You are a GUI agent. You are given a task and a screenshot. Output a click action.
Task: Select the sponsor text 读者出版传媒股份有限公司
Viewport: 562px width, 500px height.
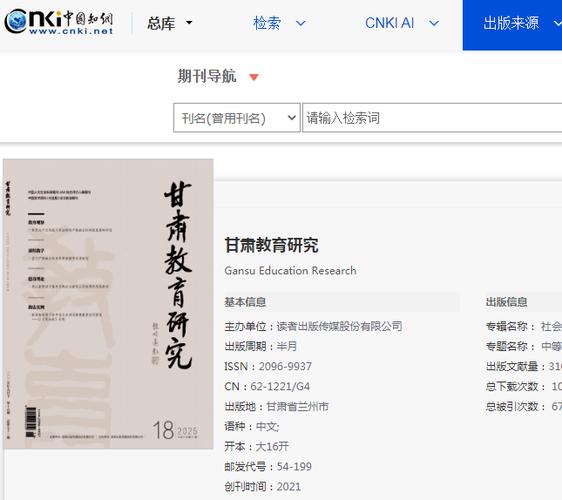tap(339, 326)
